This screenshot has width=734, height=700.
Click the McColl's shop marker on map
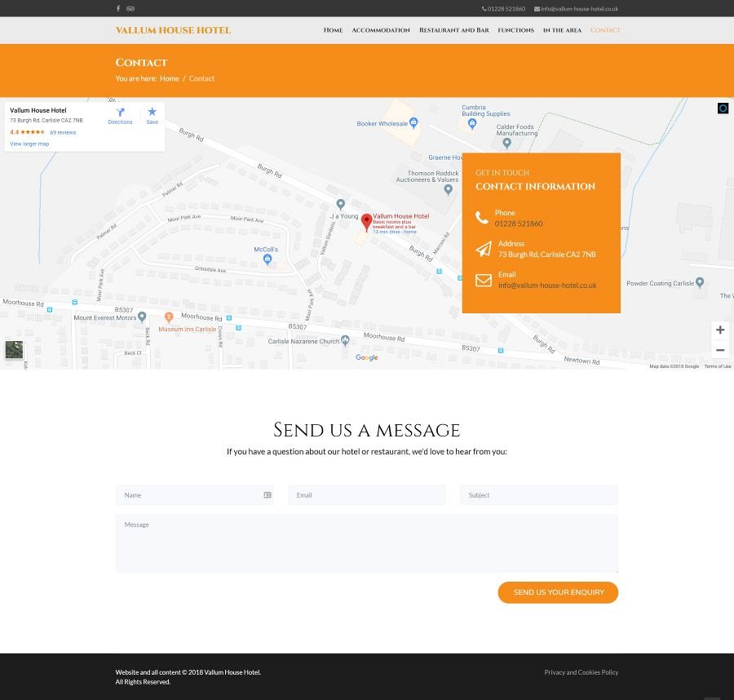coord(267,259)
